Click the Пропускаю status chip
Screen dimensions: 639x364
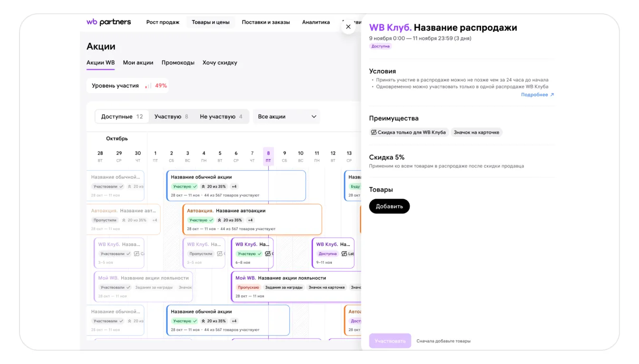coord(248,287)
